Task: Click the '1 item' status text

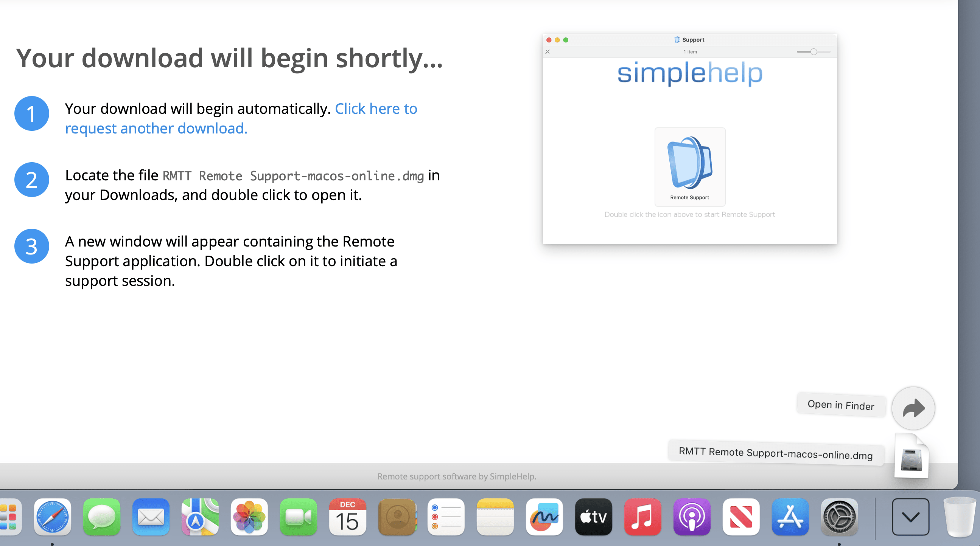Action: pos(690,52)
